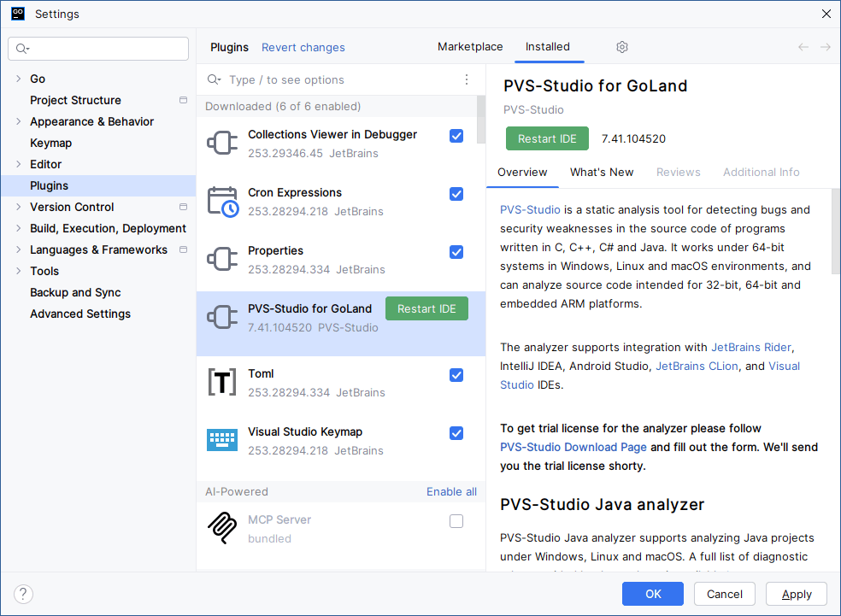Click the MCP Server plugin icon

(222, 529)
